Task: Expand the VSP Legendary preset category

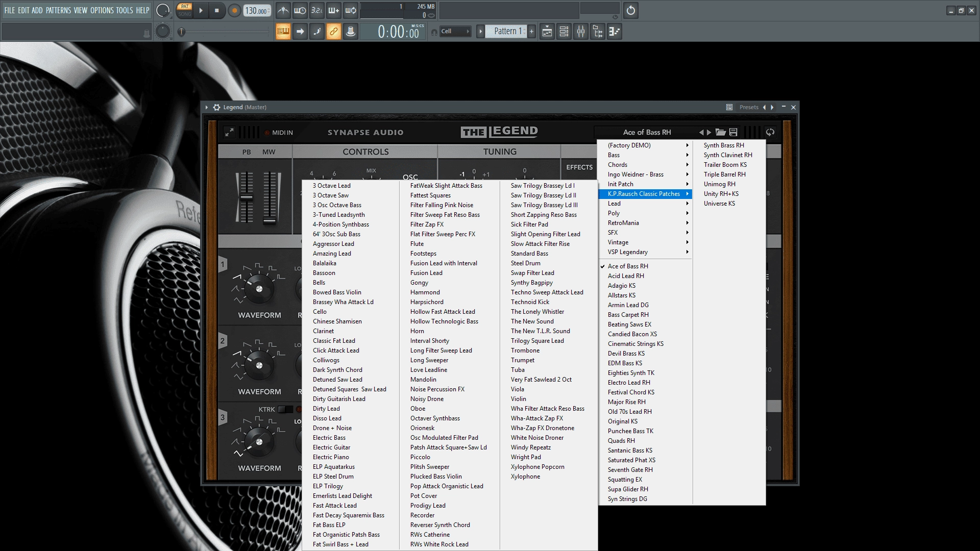Action: click(645, 252)
